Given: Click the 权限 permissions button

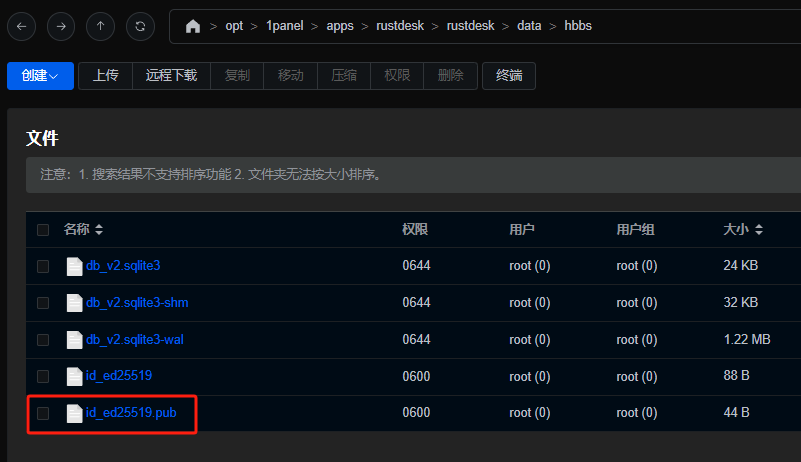Looking at the screenshot, I should pos(397,76).
